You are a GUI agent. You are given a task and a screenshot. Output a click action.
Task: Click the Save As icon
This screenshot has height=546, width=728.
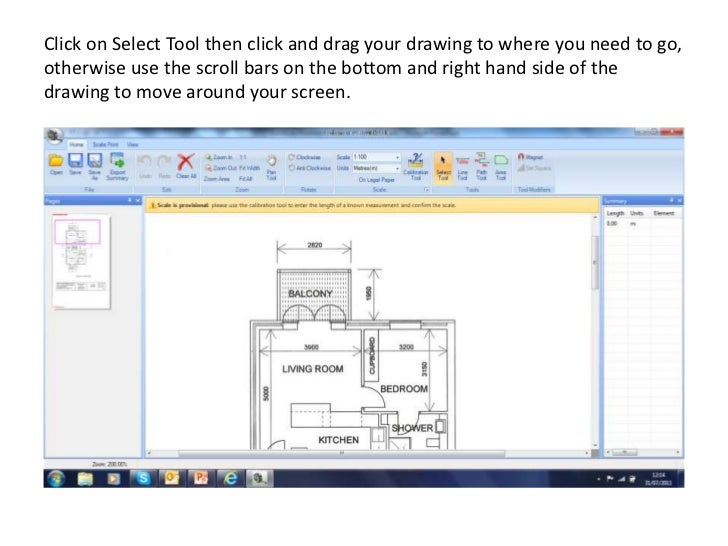[x=95, y=161]
